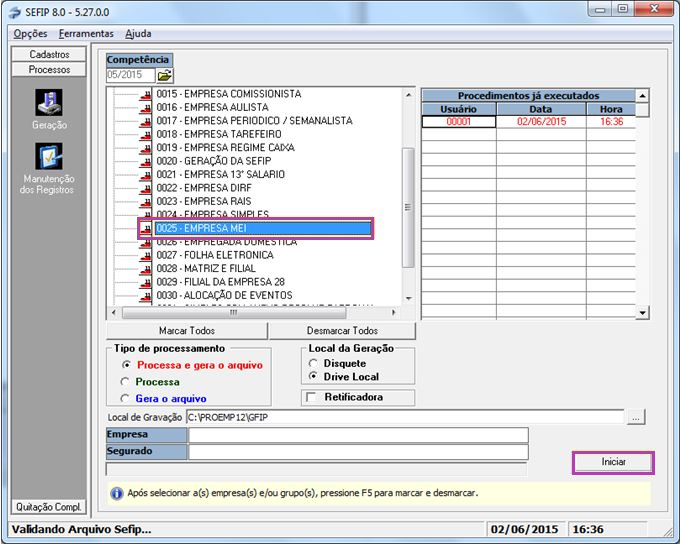
Task: Select the Disquete radio button
Action: (x=316, y=363)
